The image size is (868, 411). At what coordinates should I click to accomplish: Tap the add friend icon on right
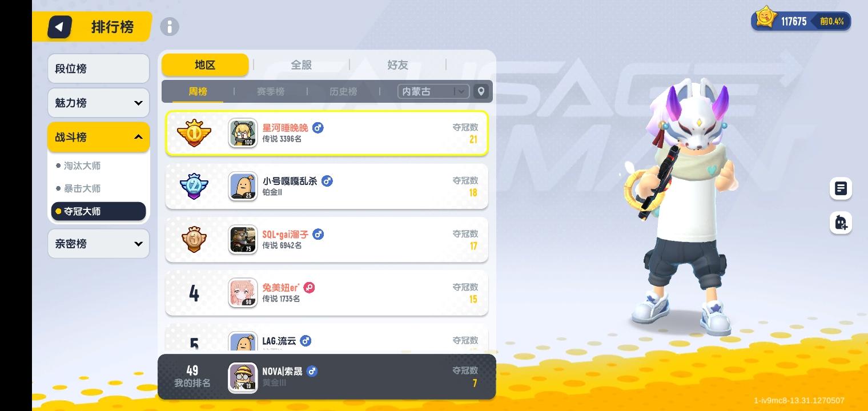(x=841, y=222)
